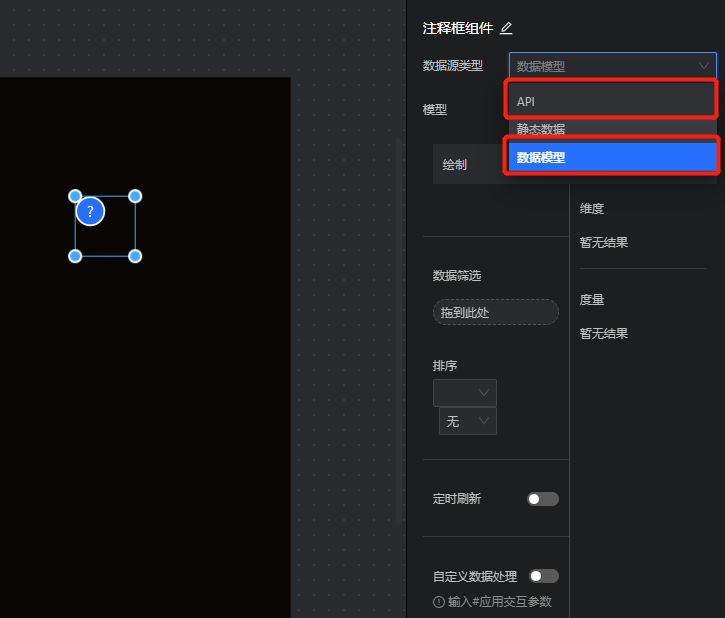Click the bottom-left resize handle of selection
This screenshot has width=725, height=618.
75,256
